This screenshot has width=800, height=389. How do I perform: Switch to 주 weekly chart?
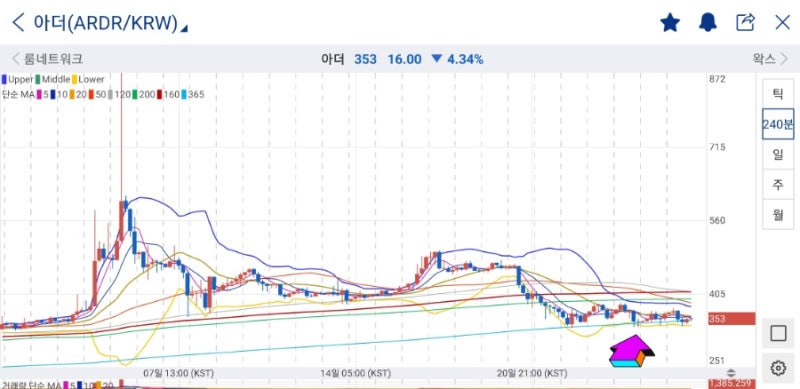pos(778,184)
